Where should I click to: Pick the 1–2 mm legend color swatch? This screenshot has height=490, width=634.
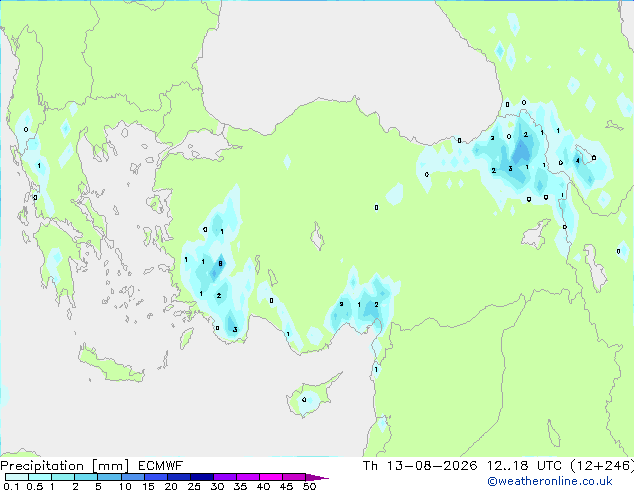click(x=63, y=477)
